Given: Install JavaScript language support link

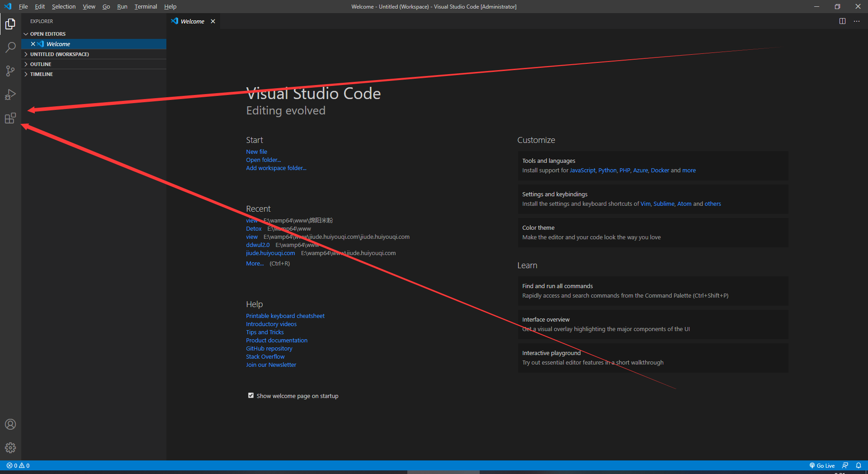Looking at the screenshot, I should (582, 170).
